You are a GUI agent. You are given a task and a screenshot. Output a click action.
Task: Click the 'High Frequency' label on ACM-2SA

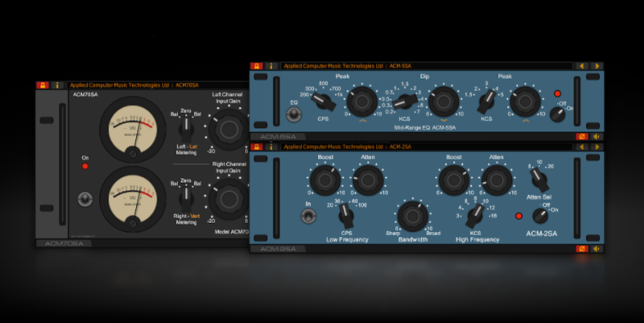pos(477,239)
